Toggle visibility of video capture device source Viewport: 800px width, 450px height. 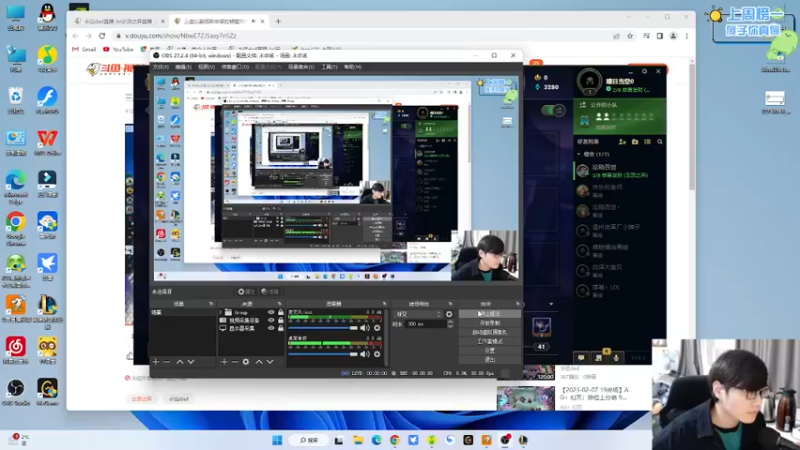coord(271,320)
